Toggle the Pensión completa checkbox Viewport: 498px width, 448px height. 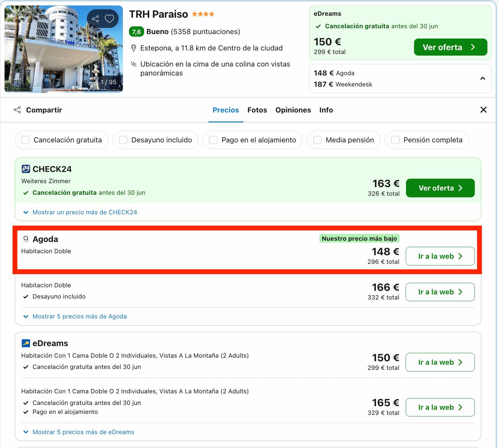395,140
